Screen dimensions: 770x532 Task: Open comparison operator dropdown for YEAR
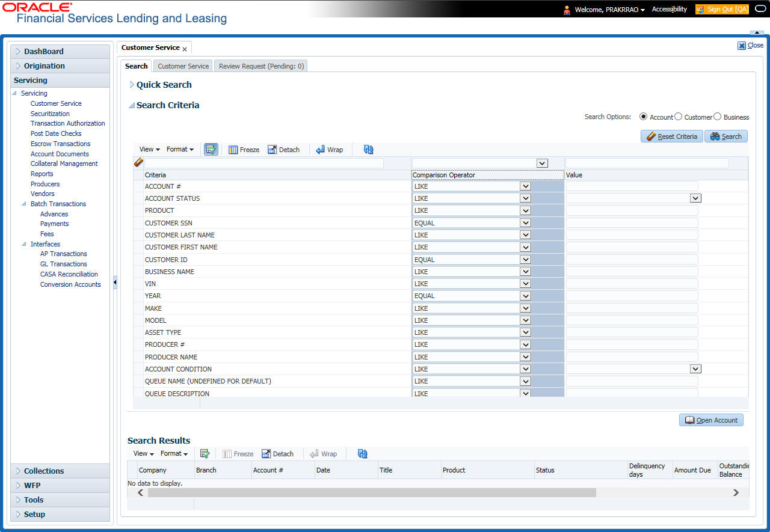526,296
